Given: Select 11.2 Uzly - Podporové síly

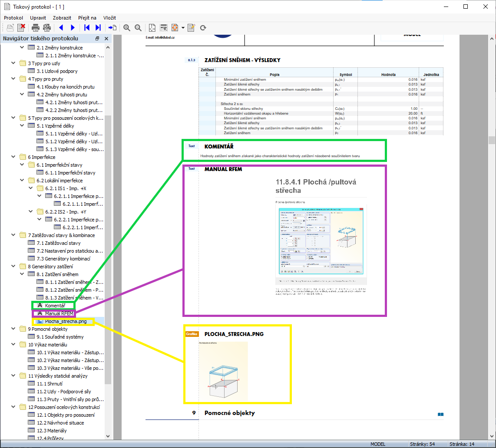Looking at the screenshot, I should pos(64,392).
